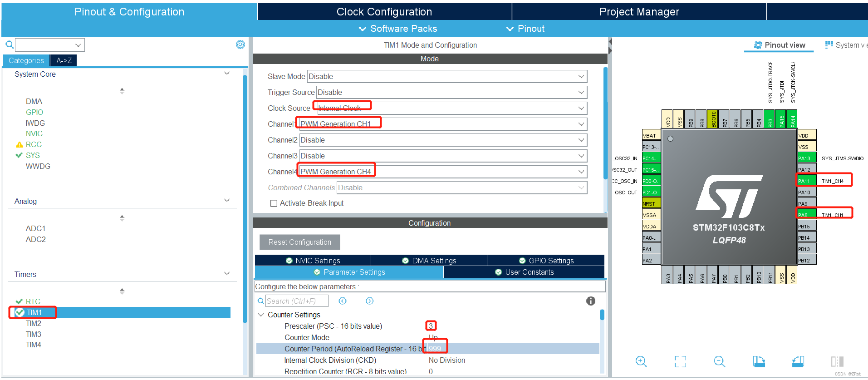Open the Trigger Source dropdown
This screenshot has width=868, height=380.
(451, 92)
